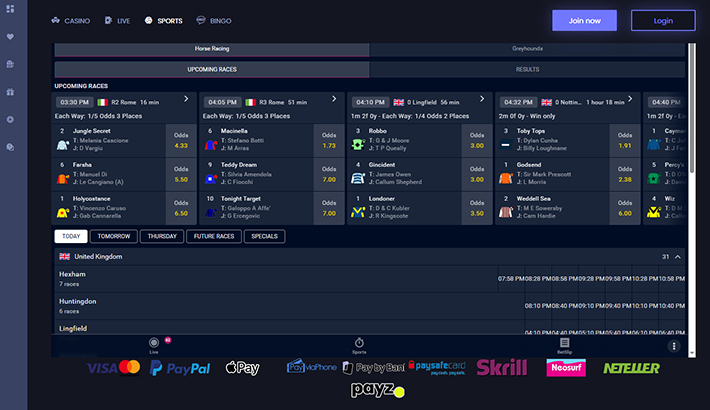
Task: Click Macinella jockey silk icon
Action: [211, 145]
